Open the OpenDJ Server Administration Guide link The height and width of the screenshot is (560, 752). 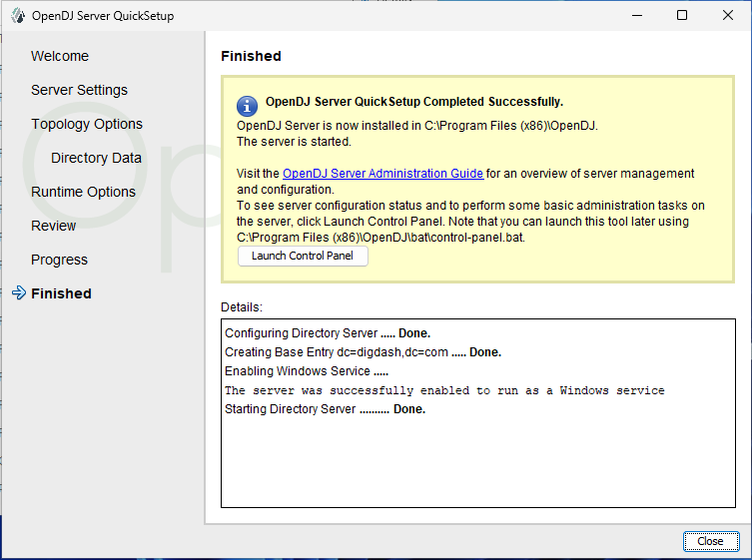pyautogui.click(x=382, y=174)
